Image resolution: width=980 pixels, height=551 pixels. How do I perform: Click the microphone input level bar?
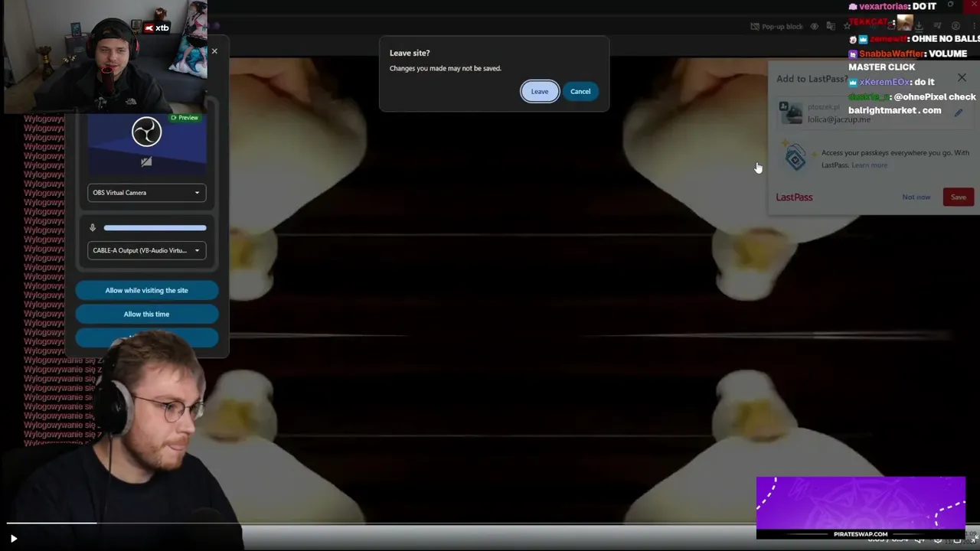point(155,228)
